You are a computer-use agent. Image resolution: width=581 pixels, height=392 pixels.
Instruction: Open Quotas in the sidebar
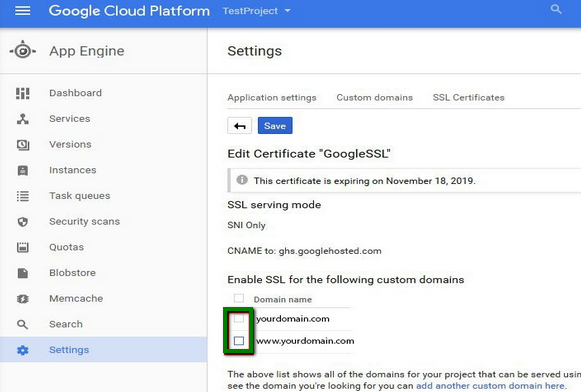67,247
